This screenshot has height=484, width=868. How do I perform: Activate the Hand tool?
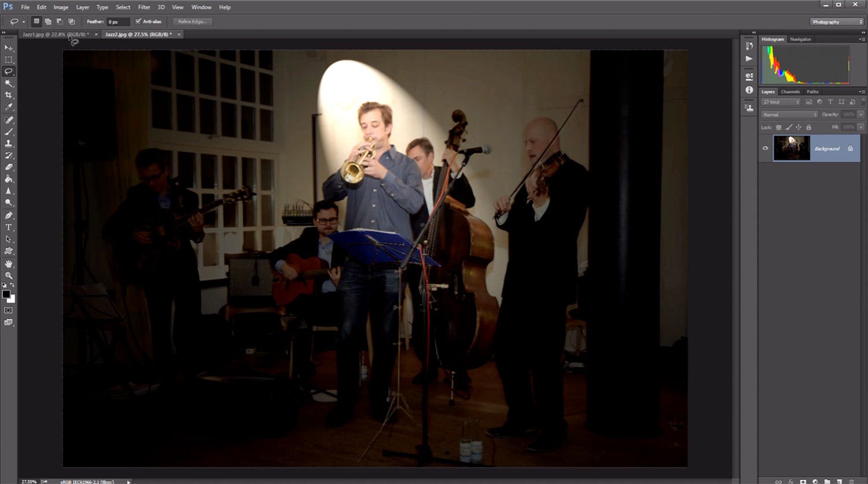(9, 263)
